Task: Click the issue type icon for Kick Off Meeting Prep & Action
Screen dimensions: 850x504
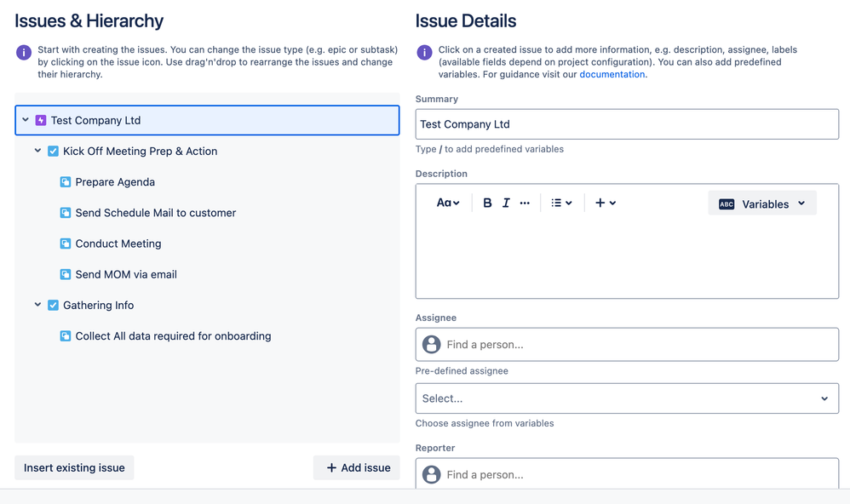Action: pos(54,151)
